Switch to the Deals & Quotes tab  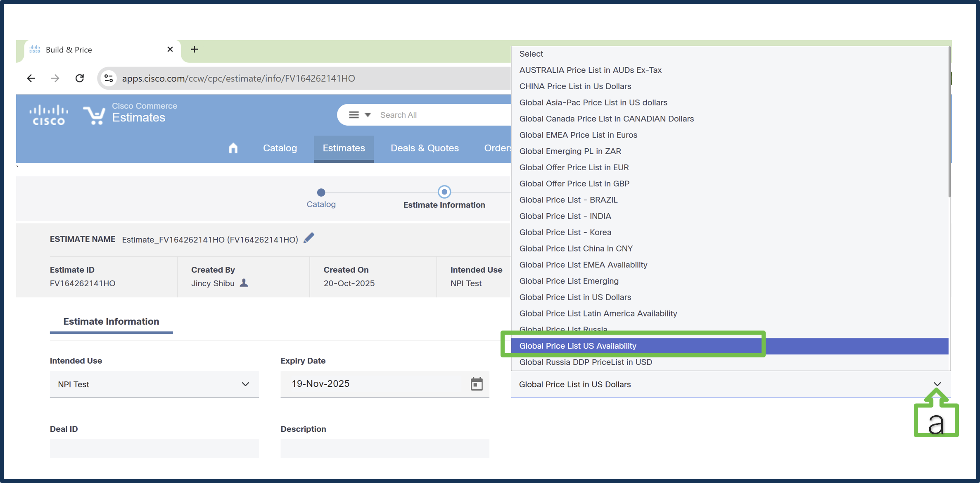click(425, 148)
